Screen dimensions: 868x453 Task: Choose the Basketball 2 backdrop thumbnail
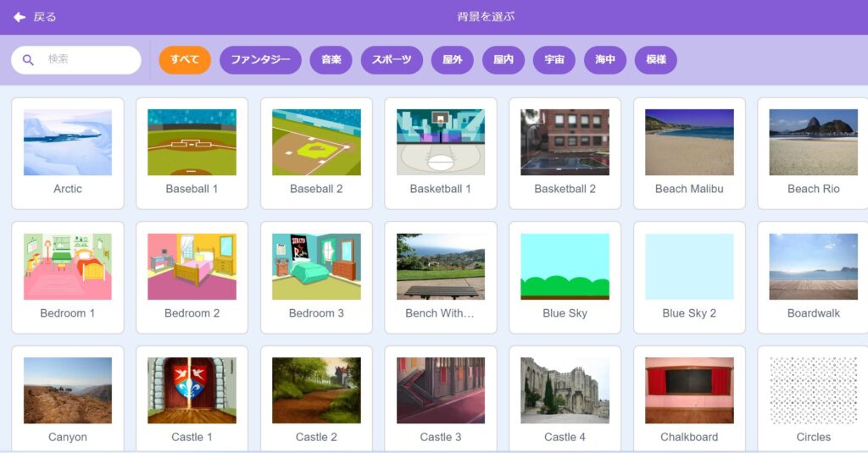click(x=565, y=142)
